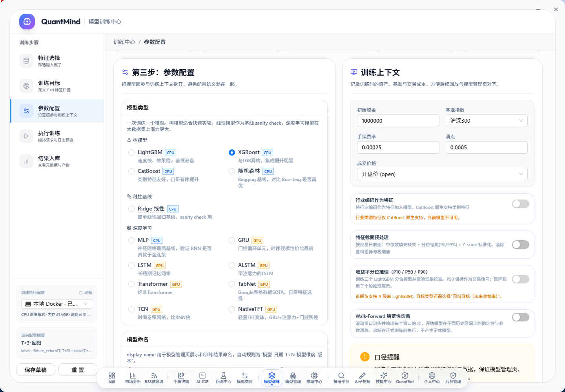The width and height of the screenshot is (565, 392).
Task: Select the Ridge 线性 baseline model
Action: point(131,209)
